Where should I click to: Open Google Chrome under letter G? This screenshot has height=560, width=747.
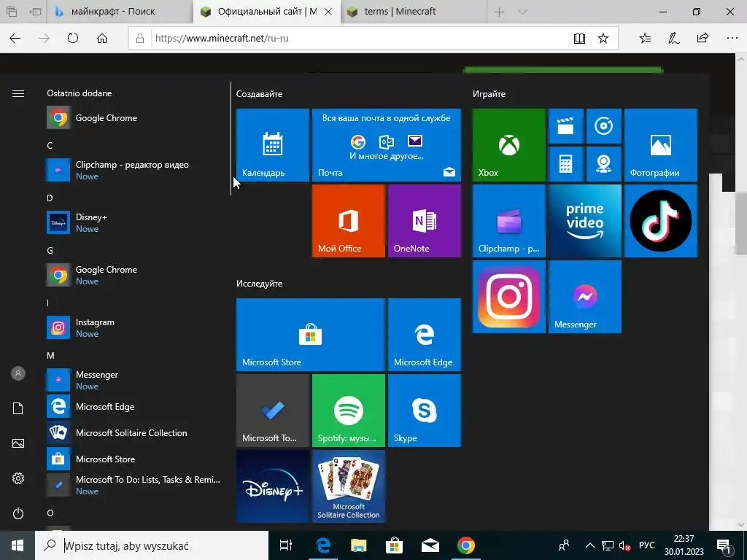135,275
